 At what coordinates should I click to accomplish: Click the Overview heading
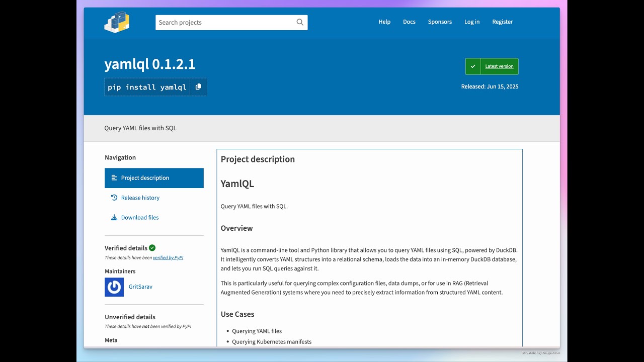pos(236,228)
